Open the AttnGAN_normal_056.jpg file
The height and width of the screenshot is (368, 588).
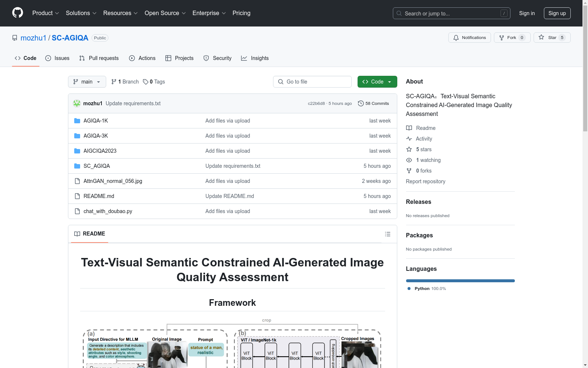pyautogui.click(x=113, y=181)
